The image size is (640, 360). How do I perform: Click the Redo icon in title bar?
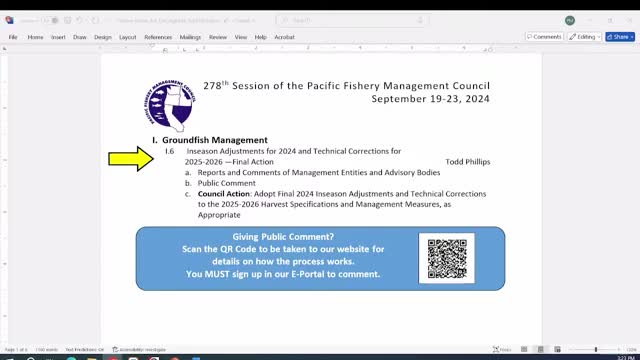click(x=95, y=20)
